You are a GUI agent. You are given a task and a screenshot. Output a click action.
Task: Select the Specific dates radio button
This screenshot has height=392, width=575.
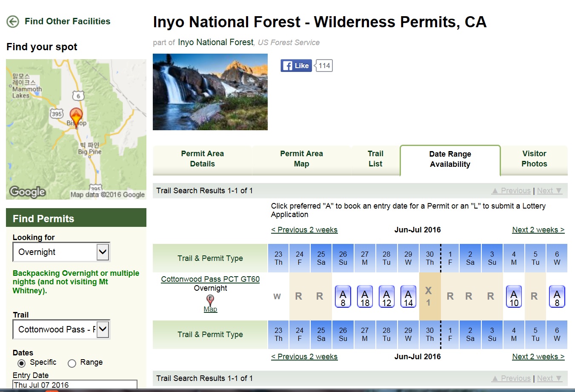pos(21,363)
